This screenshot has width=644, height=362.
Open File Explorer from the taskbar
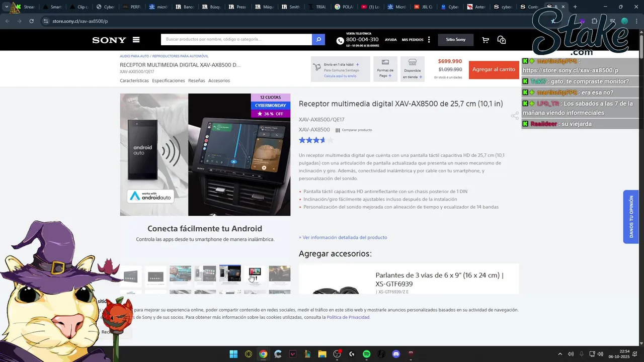pyautogui.click(x=322, y=354)
